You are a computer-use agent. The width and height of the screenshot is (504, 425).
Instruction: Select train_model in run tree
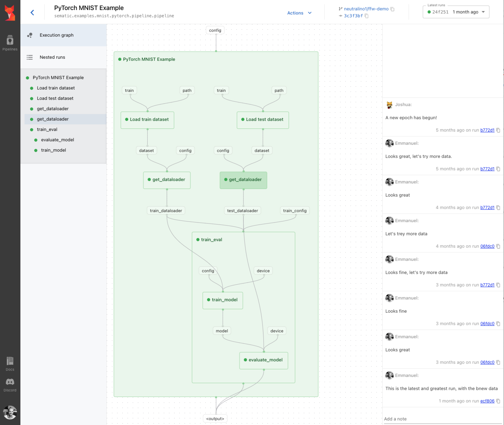click(53, 150)
